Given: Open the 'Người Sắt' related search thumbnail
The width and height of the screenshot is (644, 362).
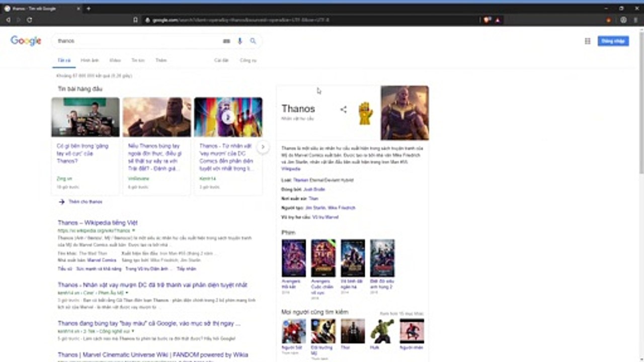Looking at the screenshot, I should click(x=294, y=331).
